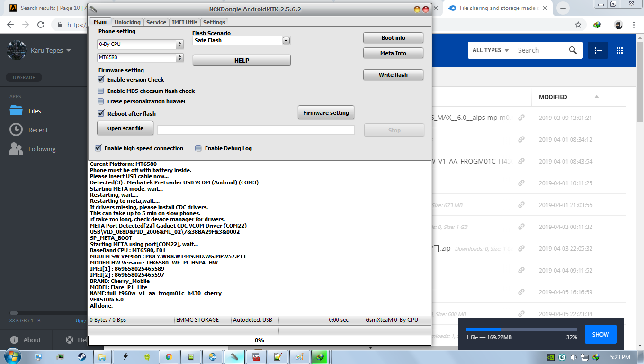Expand the Safe Flash scenario dropdown

click(x=286, y=41)
